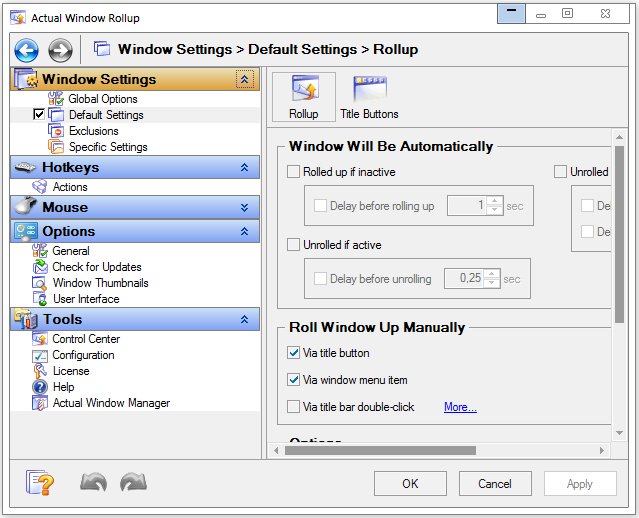
Task: Click the vertical scrollbar thumb
Action: 619,234
